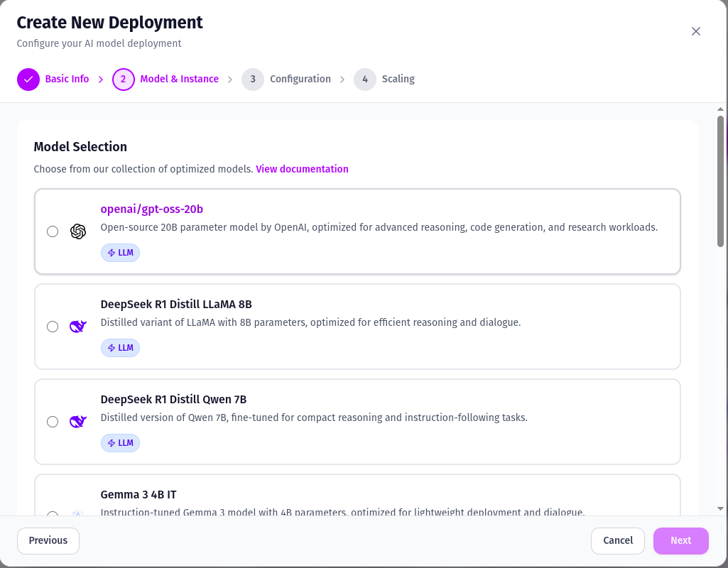Screen dimensions: 728x568
Task: Click the Distilled variant of LLaMA description
Action: coord(310,322)
